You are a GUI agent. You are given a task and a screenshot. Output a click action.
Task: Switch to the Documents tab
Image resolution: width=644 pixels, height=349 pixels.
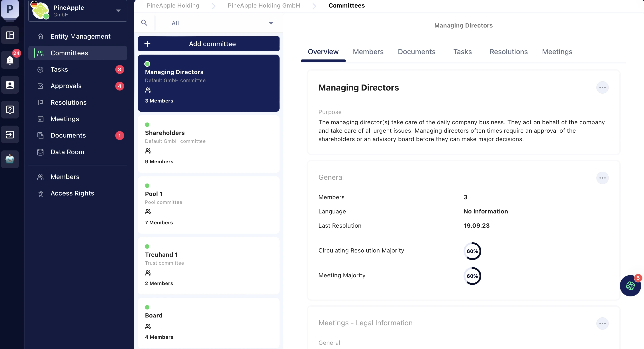pos(417,52)
